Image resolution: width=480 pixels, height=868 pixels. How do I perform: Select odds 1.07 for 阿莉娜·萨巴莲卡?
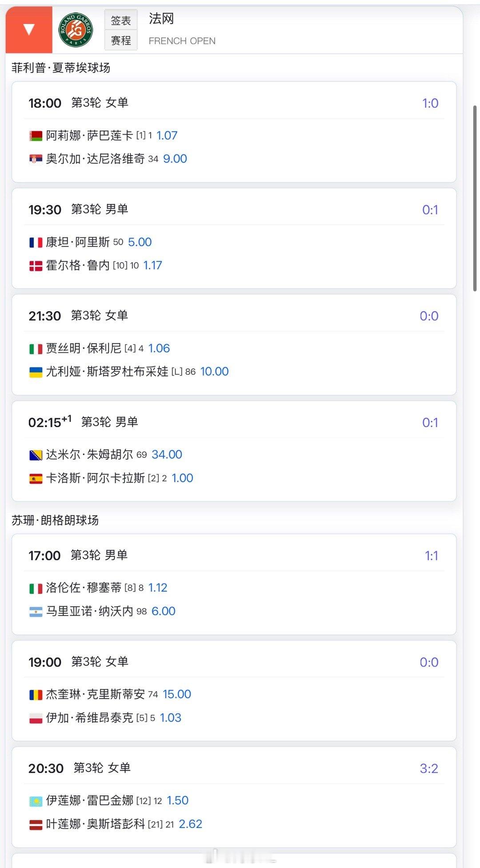(167, 136)
